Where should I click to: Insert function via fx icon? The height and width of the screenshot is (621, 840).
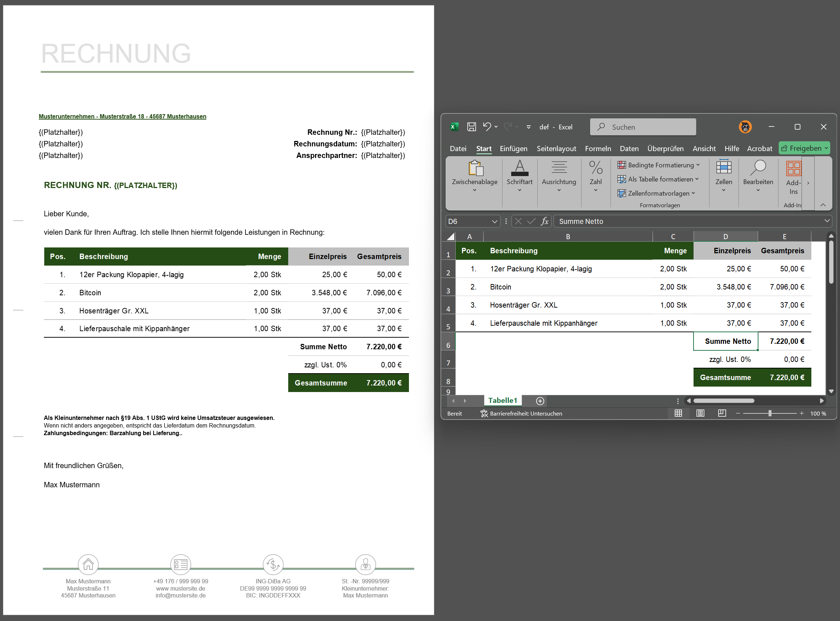(x=544, y=221)
